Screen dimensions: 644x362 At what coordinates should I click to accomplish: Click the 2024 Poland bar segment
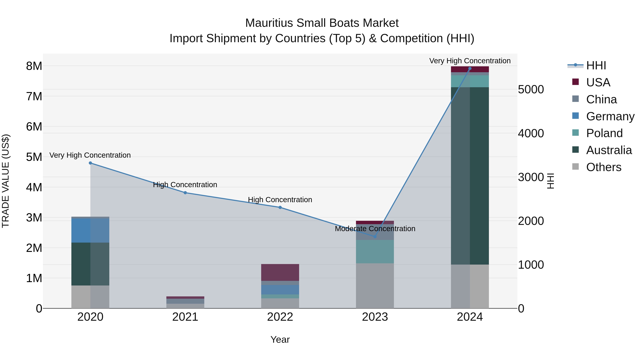tap(470, 81)
